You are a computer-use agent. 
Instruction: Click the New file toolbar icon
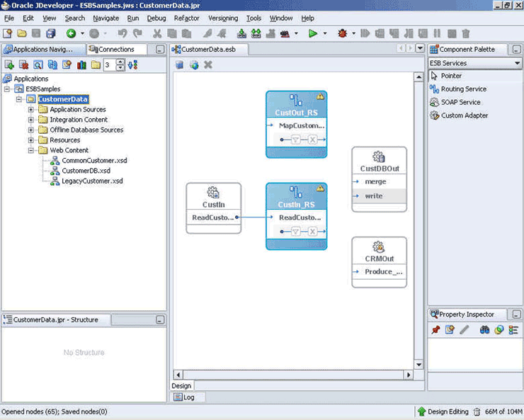pyautogui.click(x=7, y=33)
